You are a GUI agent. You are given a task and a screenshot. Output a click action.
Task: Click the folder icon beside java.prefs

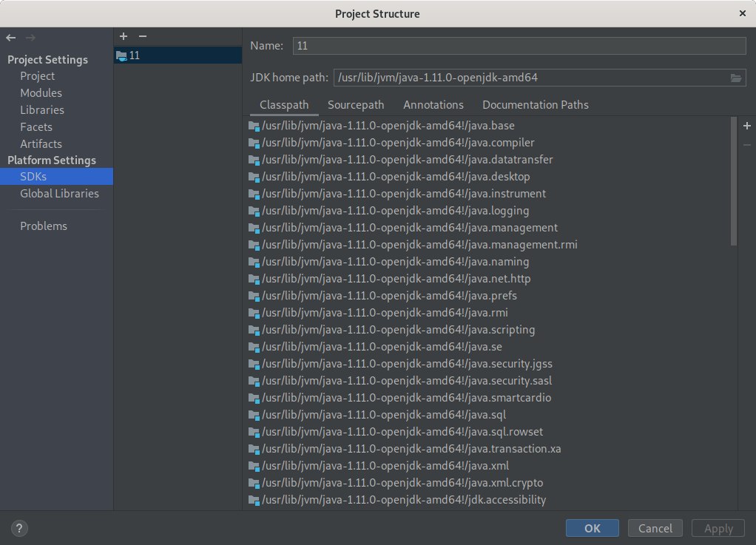click(x=254, y=297)
